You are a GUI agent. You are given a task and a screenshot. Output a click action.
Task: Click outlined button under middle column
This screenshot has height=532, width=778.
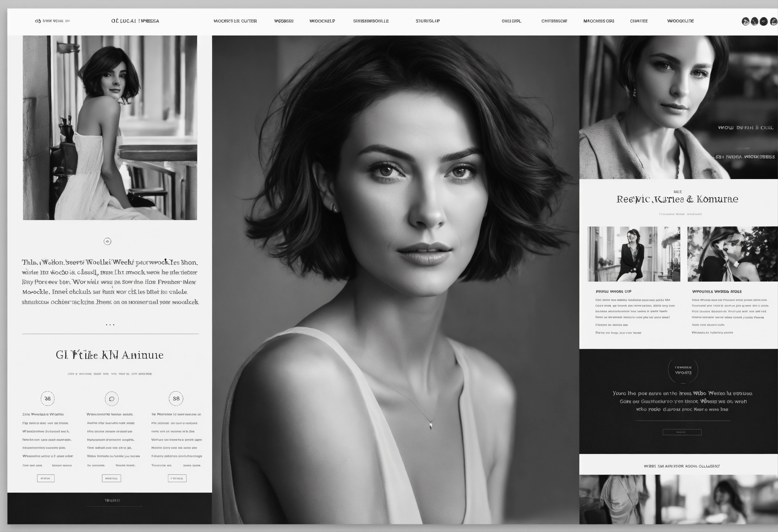point(111,479)
